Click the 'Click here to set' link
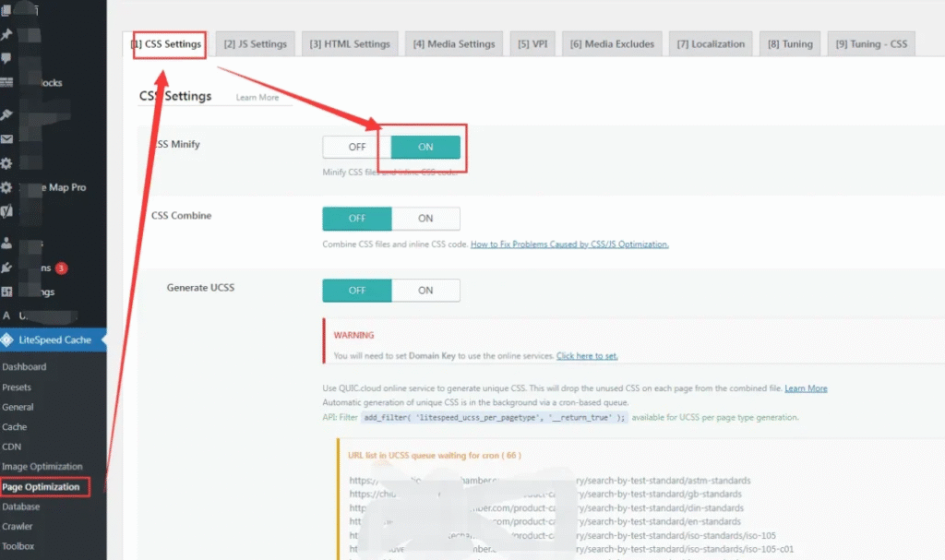This screenshot has width=945, height=560. pos(587,356)
